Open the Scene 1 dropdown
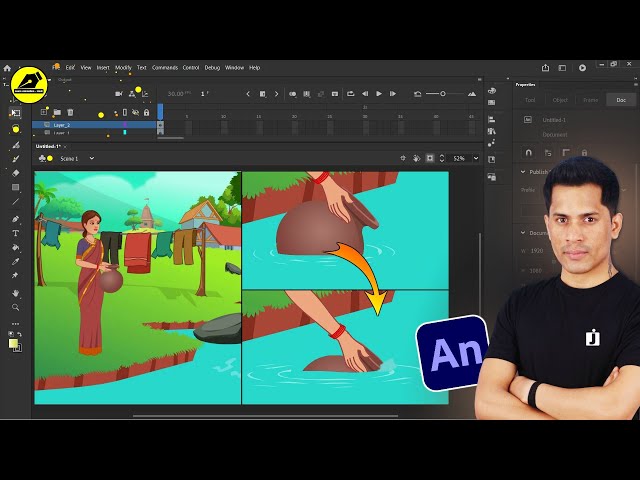 pos(92,158)
